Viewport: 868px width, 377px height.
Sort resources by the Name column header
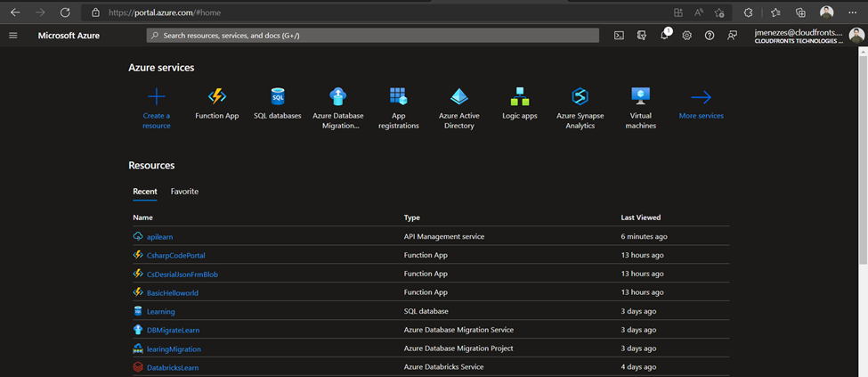(x=142, y=217)
